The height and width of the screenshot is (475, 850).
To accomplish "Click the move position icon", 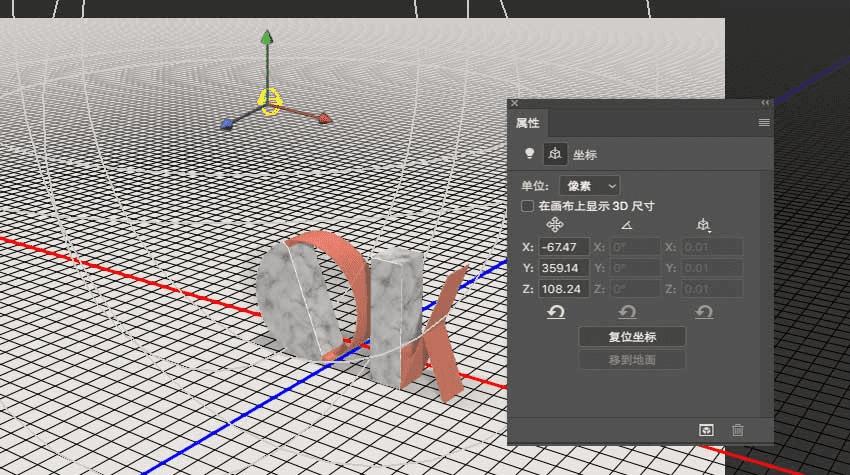I will tap(555, 224).
